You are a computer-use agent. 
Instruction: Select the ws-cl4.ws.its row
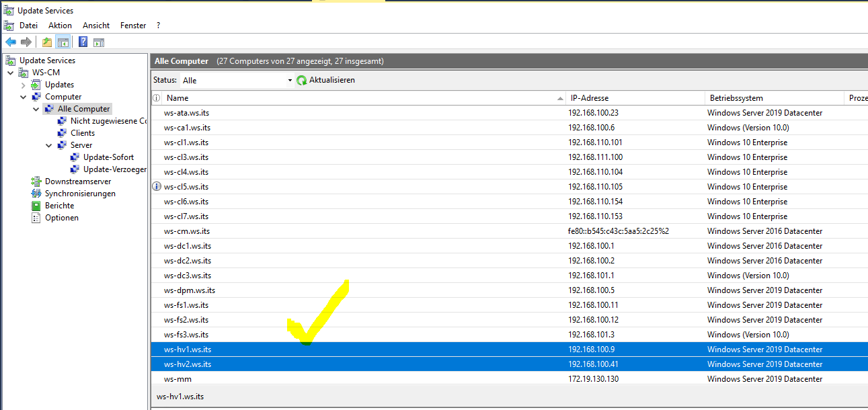coord(509,172)
